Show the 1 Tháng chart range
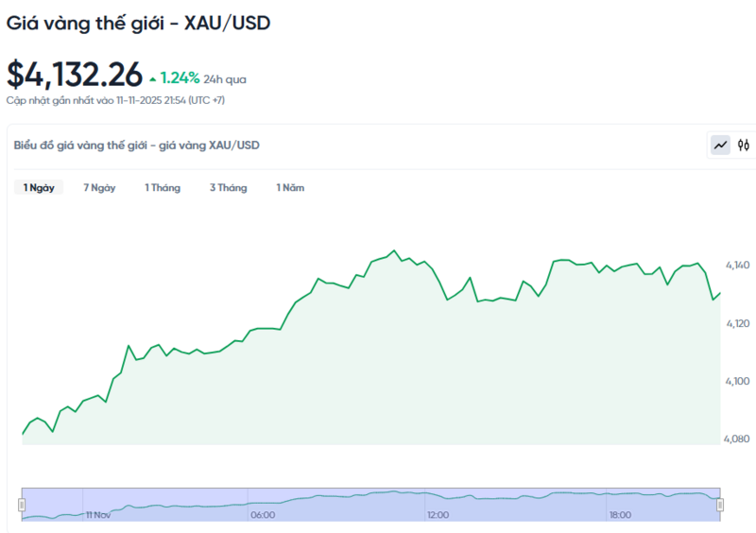Screen dimensions: 756x533 click(163, 188)
